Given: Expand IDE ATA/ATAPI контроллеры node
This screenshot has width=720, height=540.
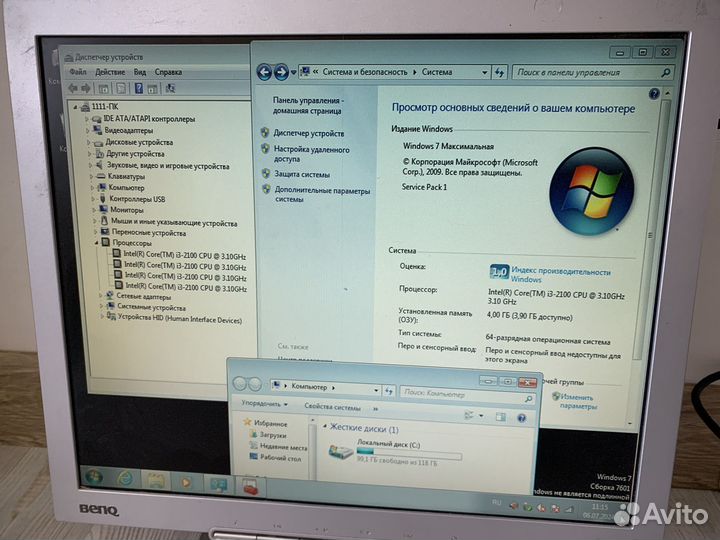Looking at the screenshot, I should [x=86, y=118].
